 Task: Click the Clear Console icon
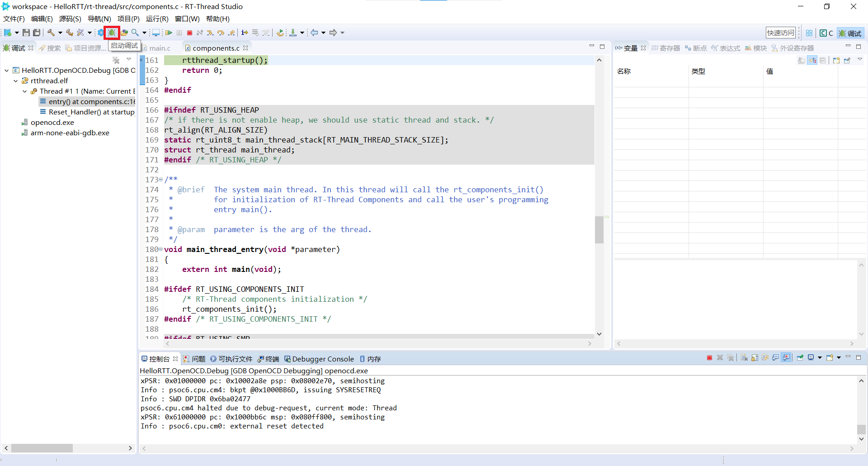point(744,357)
